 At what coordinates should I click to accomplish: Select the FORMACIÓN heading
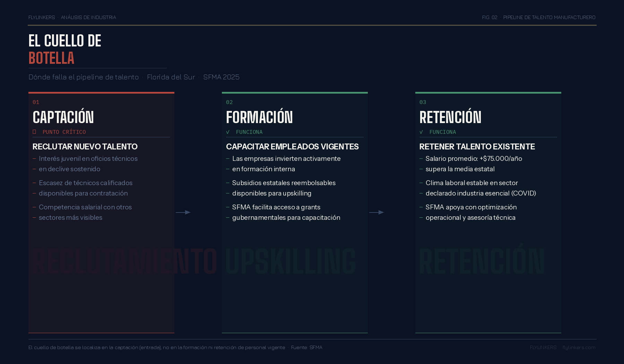point(259,117)
